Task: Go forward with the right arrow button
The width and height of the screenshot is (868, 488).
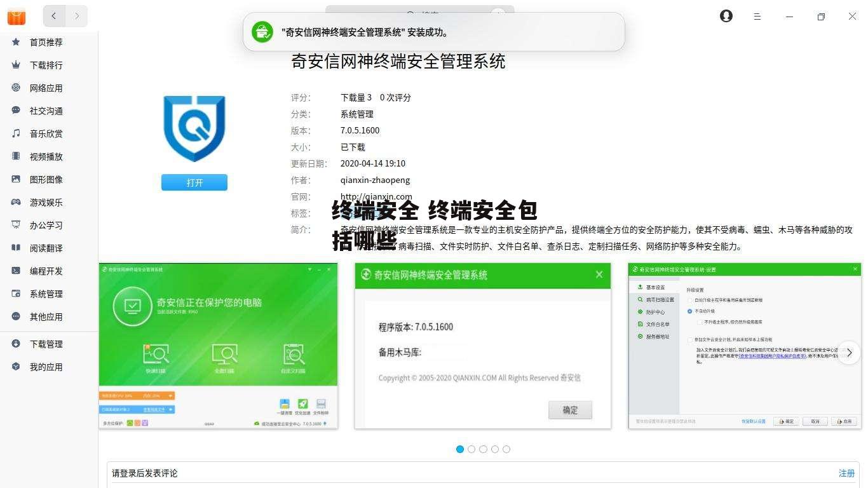Action: (77, 16)
